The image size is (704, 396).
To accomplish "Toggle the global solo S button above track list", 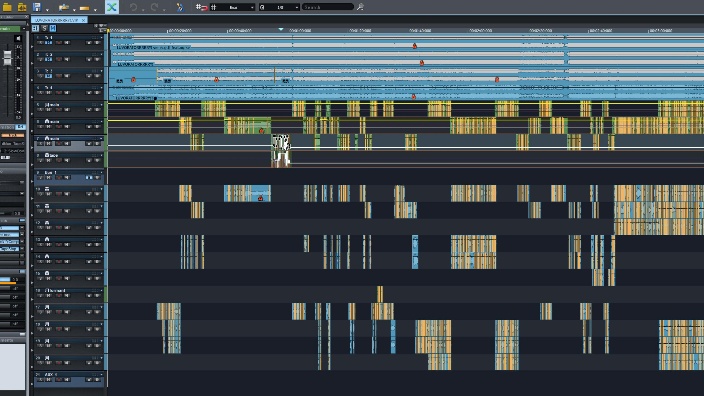I will (44, 28).
